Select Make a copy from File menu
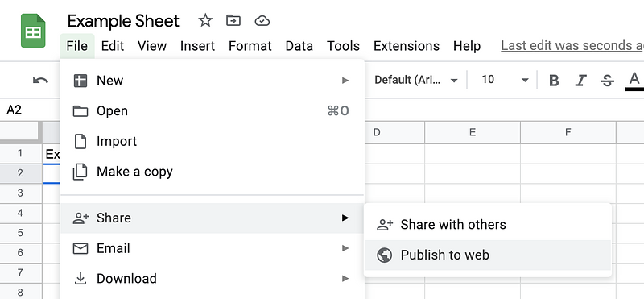This screenshot has width=644, height=299. [x=212, y=172]
